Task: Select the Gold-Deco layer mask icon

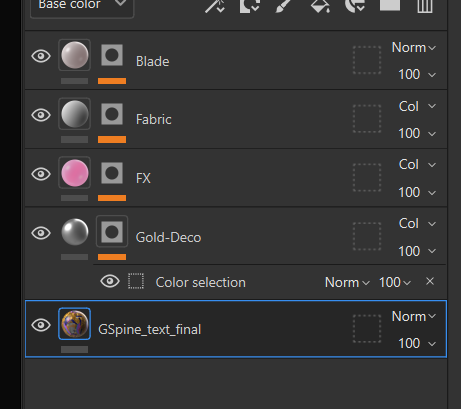Action: (x=112, y=231)
